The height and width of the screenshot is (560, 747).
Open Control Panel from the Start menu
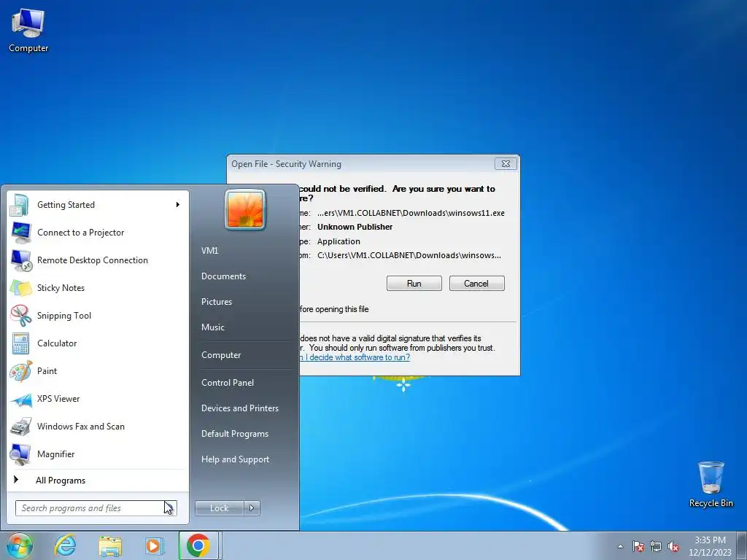tap(228, 383)
